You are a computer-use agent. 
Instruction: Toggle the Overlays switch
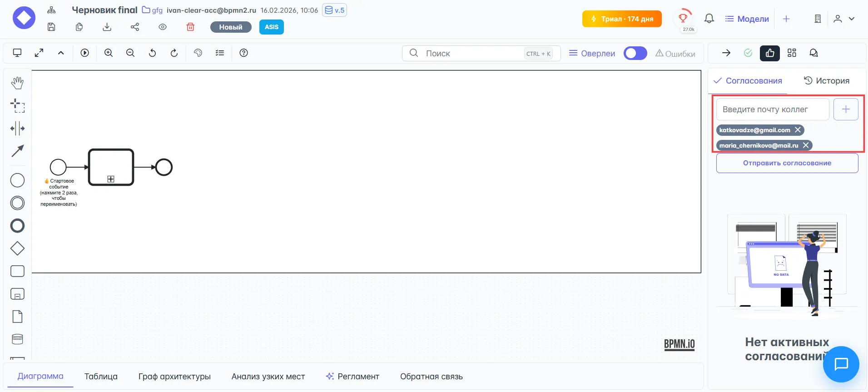635,53
